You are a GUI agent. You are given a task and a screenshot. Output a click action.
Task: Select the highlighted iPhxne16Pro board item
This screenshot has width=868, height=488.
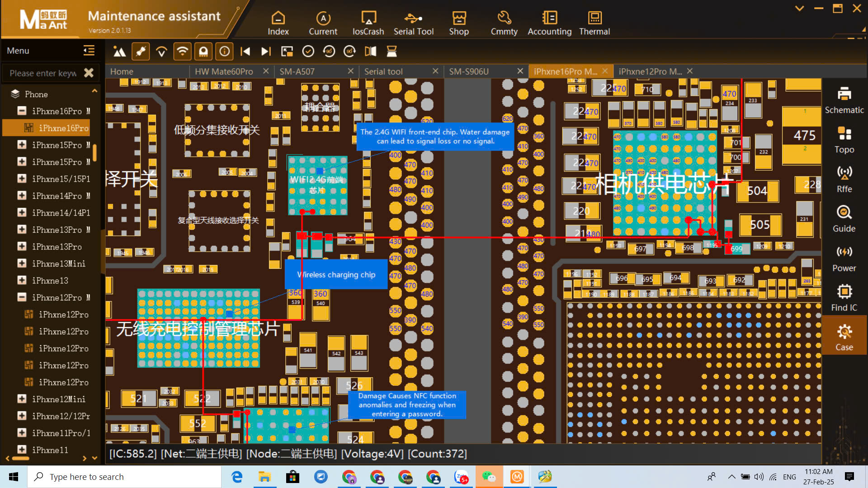tap(46, 128)
